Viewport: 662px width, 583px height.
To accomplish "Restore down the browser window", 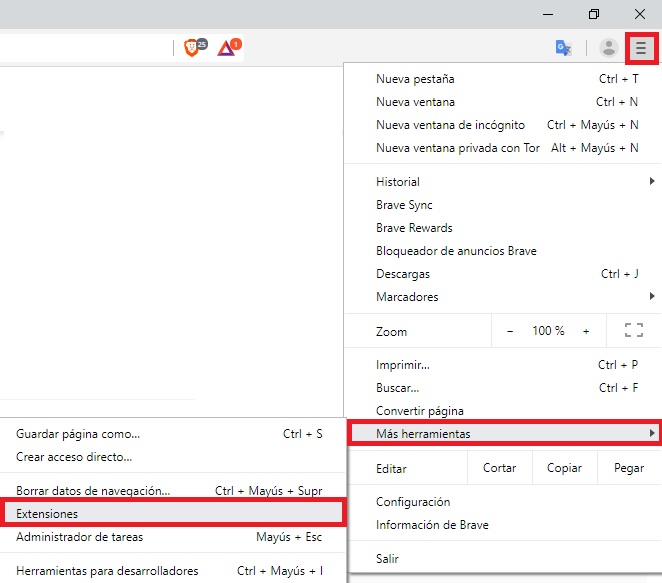I will click(x=594, y=14).
